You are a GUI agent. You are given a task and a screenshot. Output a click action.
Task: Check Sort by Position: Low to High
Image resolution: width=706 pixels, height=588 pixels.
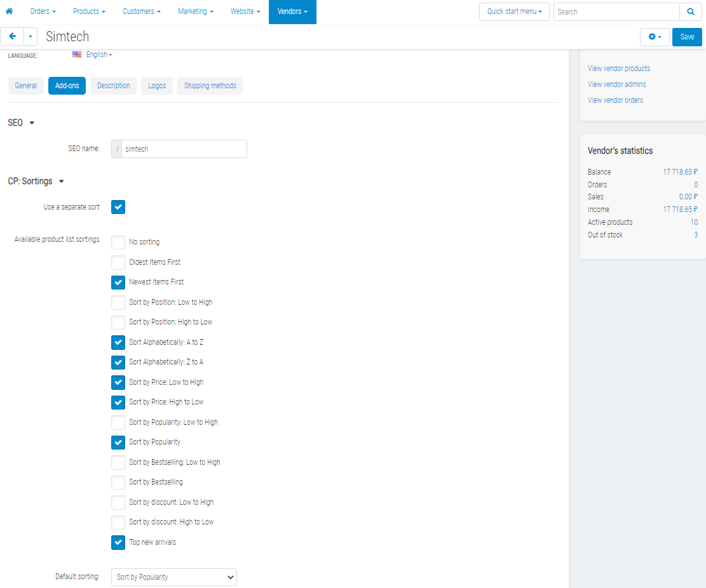[x=118, y=302]
